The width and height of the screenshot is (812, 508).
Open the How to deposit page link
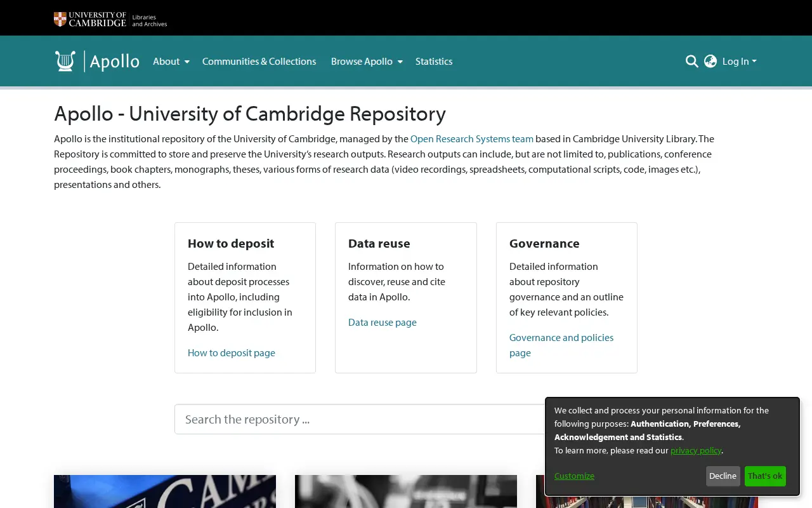tap(232, 352)
